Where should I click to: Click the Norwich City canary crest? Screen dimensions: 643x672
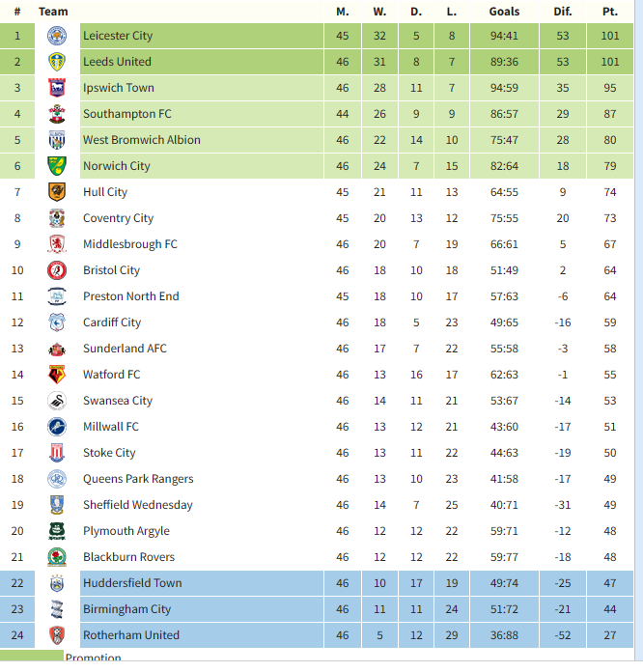pos(57,166)
